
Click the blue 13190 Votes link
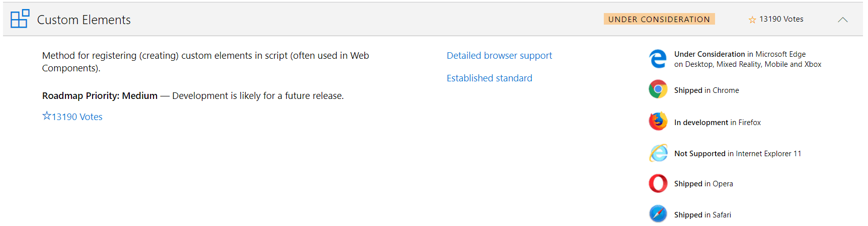click(x=77, y=117)
